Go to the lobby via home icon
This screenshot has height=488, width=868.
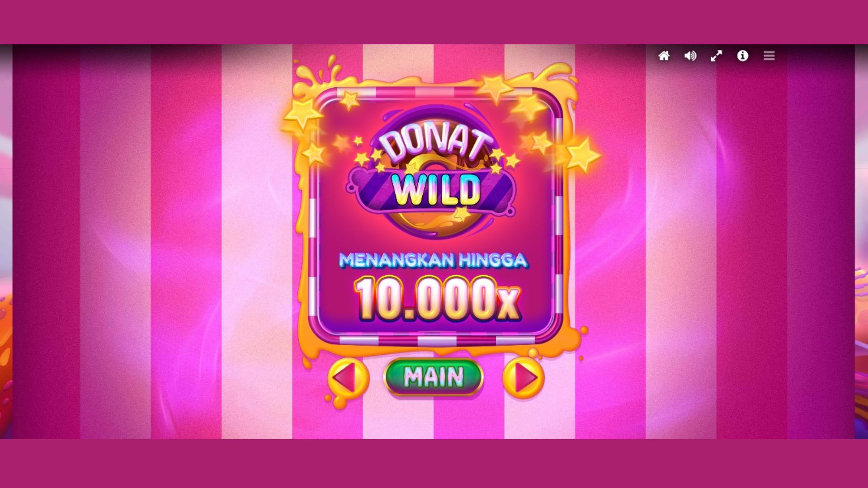click(x=664, y=56)
